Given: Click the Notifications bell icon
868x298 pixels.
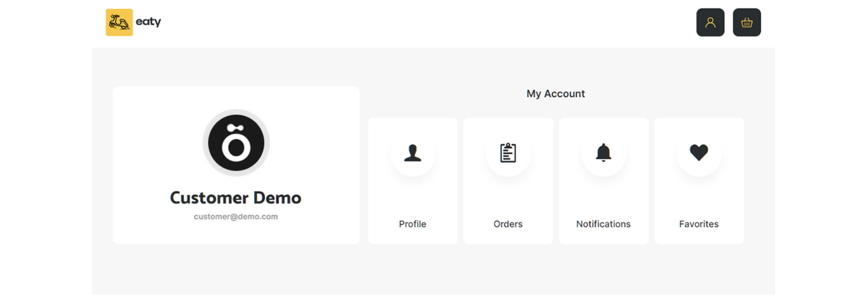Looking at the screenshot, I should pyautogui.click(x=603, y=153).
